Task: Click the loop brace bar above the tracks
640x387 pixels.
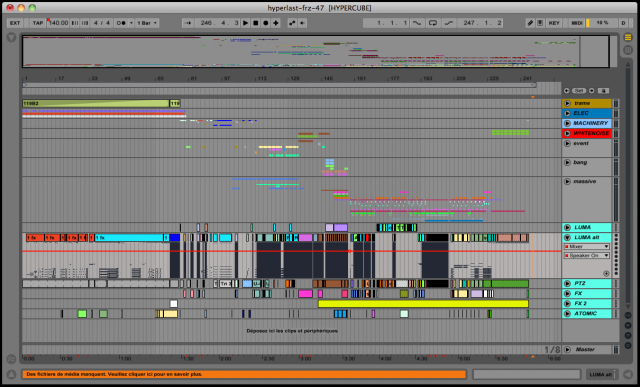Action: click(280, 85)
